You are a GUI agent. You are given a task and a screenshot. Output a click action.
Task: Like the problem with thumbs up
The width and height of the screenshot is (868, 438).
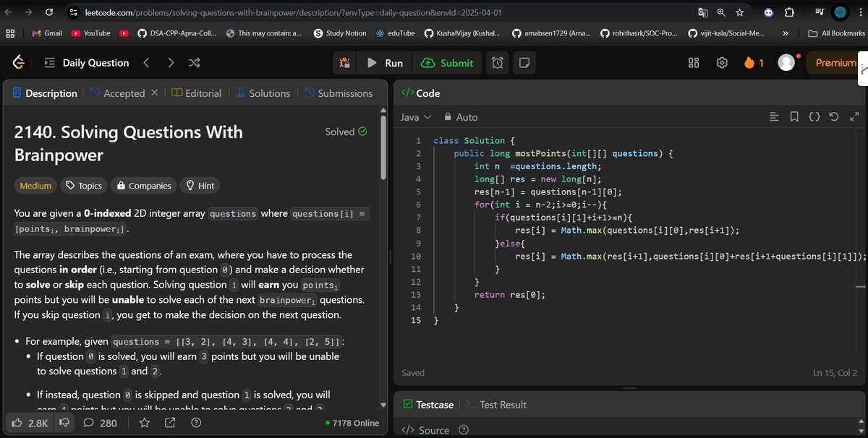[29, 423]
